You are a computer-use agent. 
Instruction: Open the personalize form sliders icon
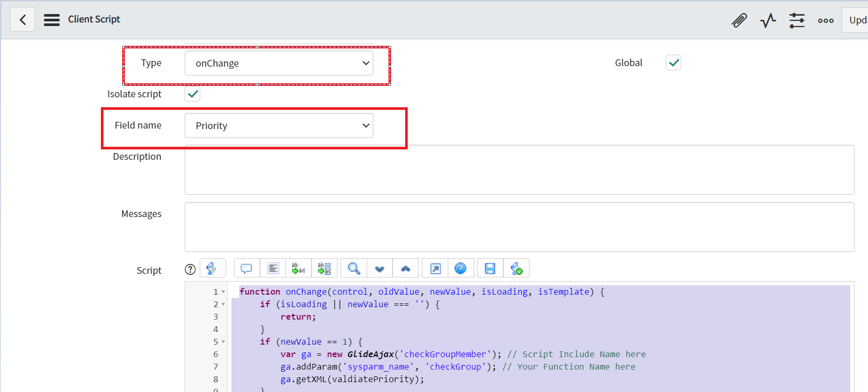[x=796, y=20]
